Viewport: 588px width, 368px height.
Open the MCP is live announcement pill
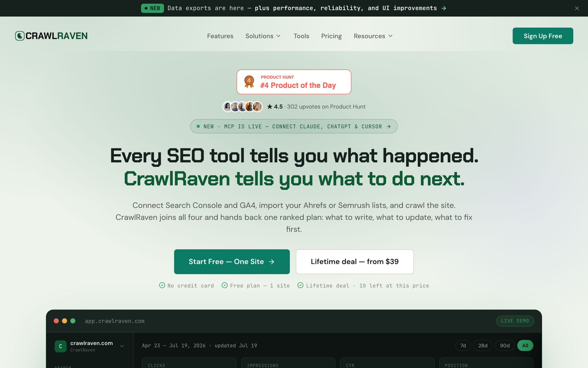(x=294, y=126)
